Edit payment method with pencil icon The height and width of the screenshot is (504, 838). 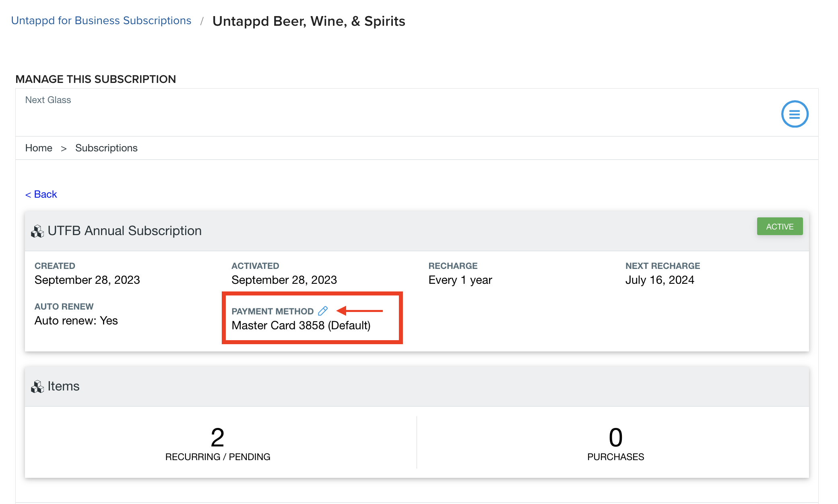[323, 311]
